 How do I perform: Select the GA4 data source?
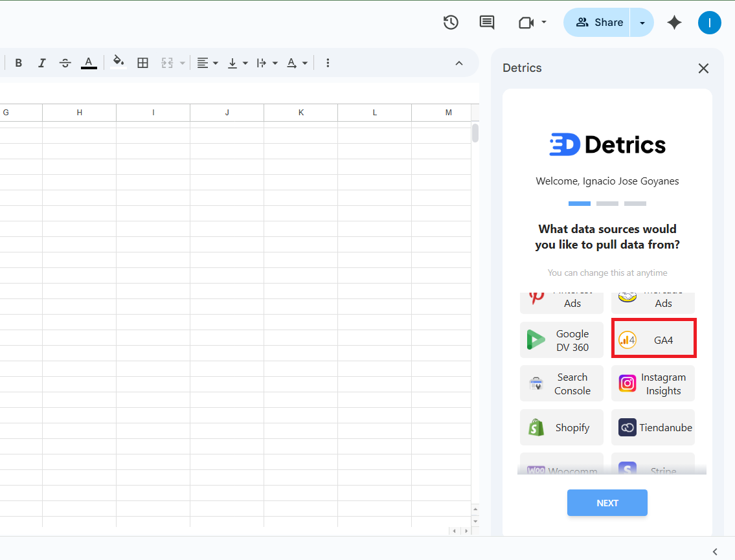pos(653,339)
